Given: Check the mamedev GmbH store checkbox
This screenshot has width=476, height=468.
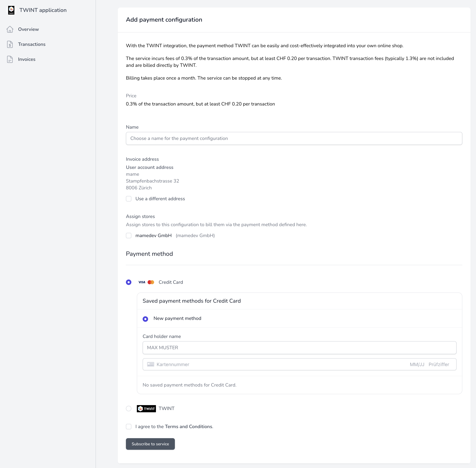Looking at the screenshot, I should click(129, 236).
